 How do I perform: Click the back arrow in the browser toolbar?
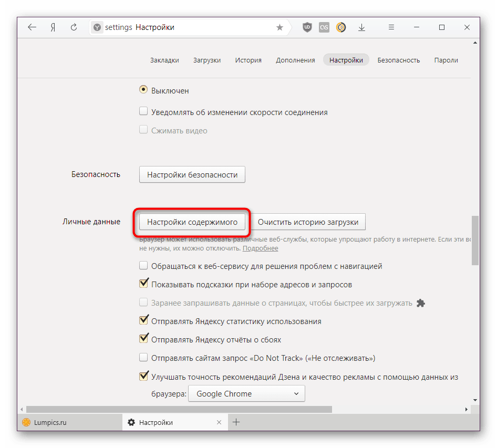(32, 27)
